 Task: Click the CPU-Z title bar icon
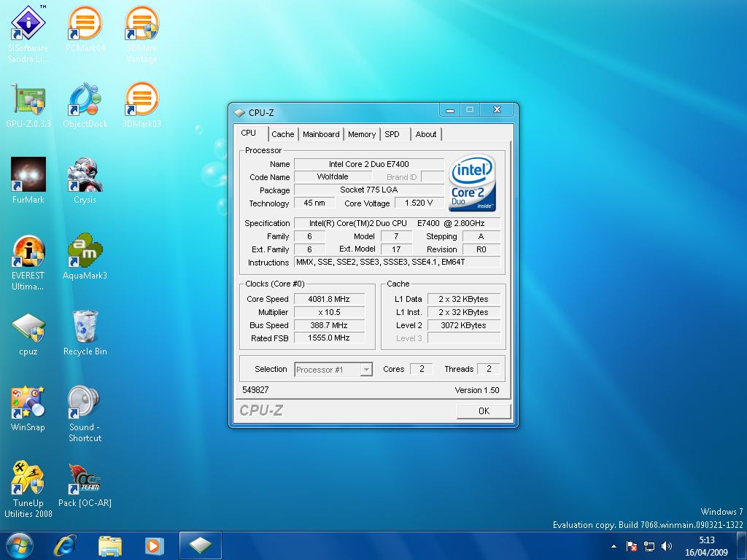pyautogui.click(x=239, y=113)
